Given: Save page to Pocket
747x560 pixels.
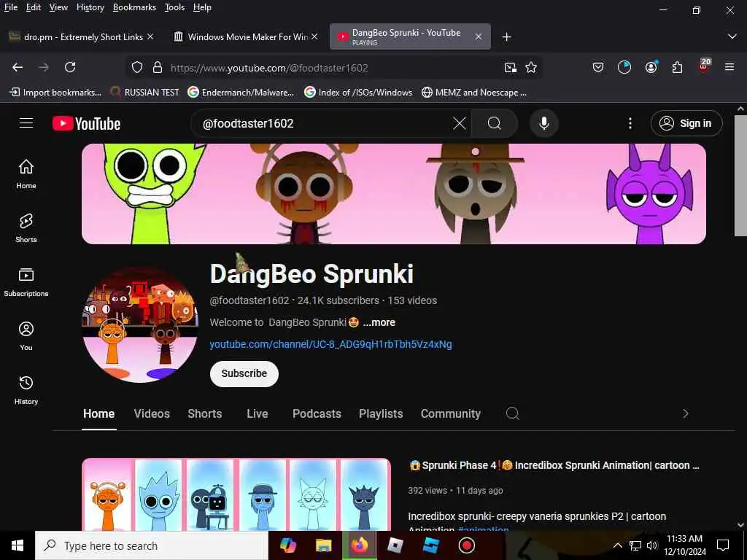Looking at the screenshot, I should tap(598, 68).
